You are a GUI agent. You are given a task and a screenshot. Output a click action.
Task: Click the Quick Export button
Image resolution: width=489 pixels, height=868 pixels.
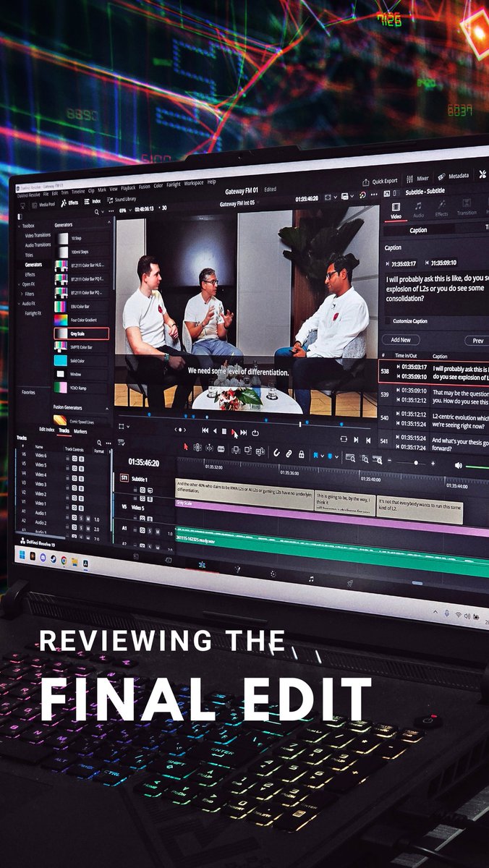380,180
